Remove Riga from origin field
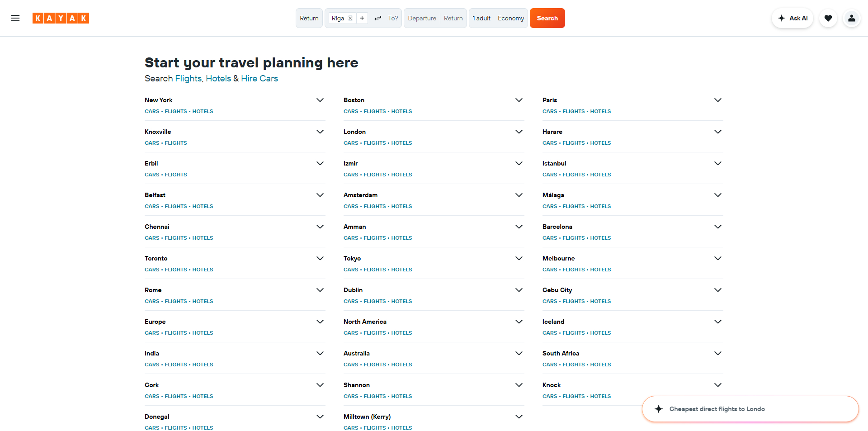Screen dimensions: 868x431 click(350, 18)
